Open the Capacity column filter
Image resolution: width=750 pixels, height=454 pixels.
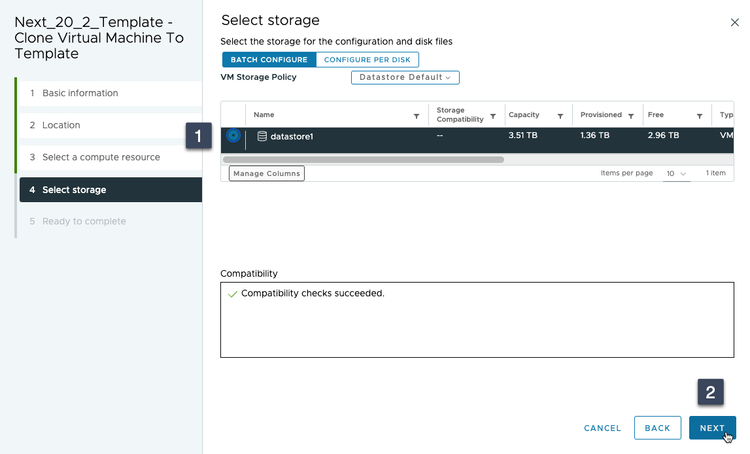click(x=560, y=116)
